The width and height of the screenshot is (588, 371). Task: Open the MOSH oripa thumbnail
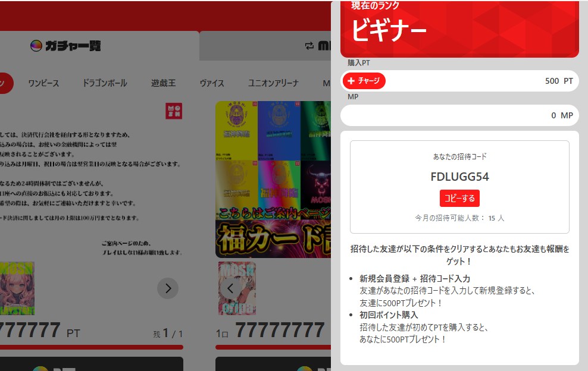(237, 288)
